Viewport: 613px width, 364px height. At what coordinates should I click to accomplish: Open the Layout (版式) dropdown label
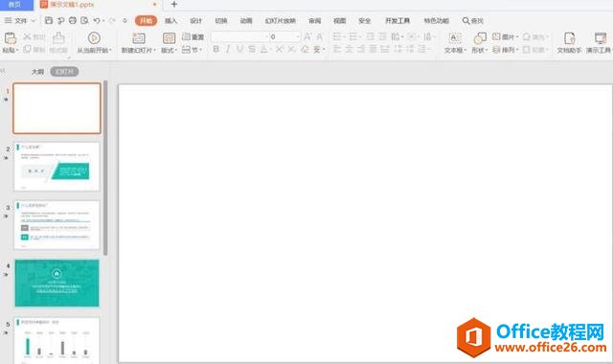pyautogui.click(x=169, y=50)
